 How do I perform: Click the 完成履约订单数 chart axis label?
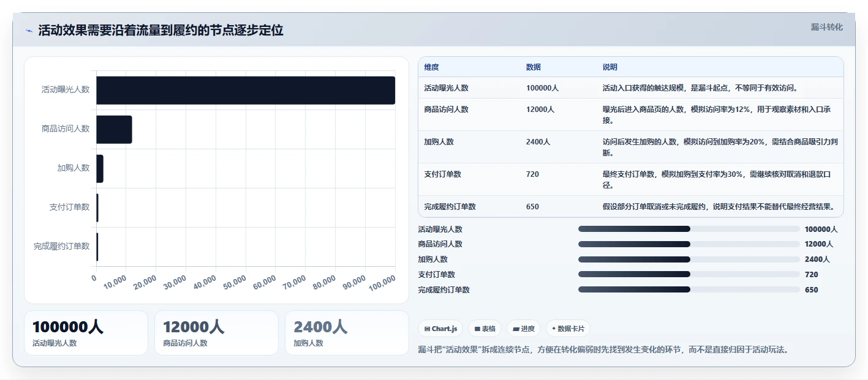pyautogui.click(x=61, y=247)
